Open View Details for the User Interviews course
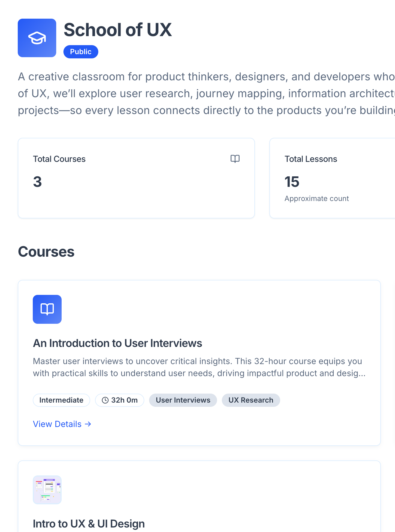The image size is (395, 532). (x=62, y=424)
